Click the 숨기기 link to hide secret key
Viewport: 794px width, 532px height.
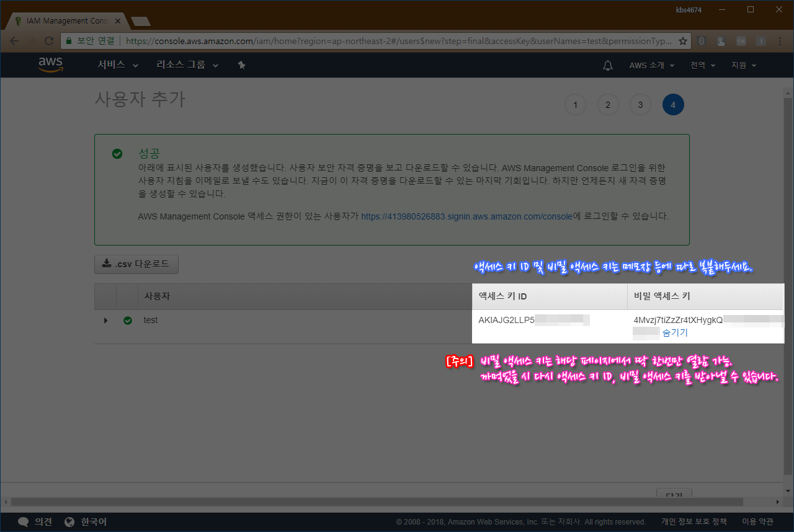[675, 332]
